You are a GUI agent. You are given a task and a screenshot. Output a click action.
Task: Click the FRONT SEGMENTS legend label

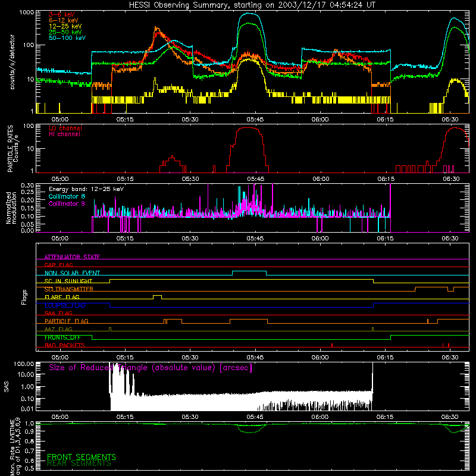coord(82,457)
